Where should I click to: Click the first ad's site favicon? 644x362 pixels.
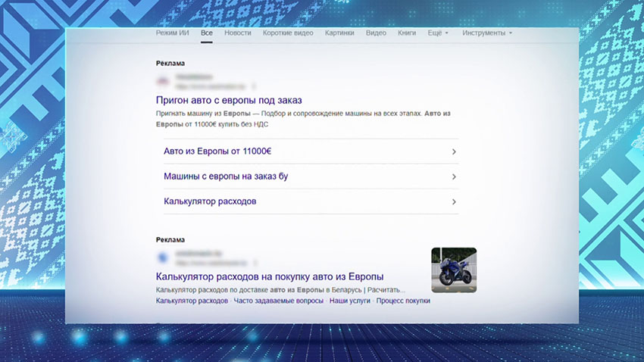click(162, 82)
